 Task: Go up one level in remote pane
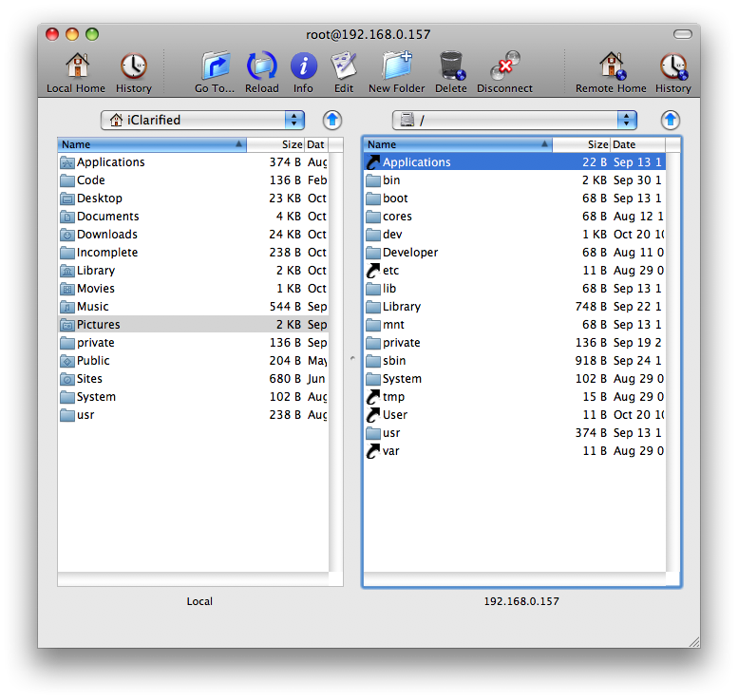tap(671, 120)
